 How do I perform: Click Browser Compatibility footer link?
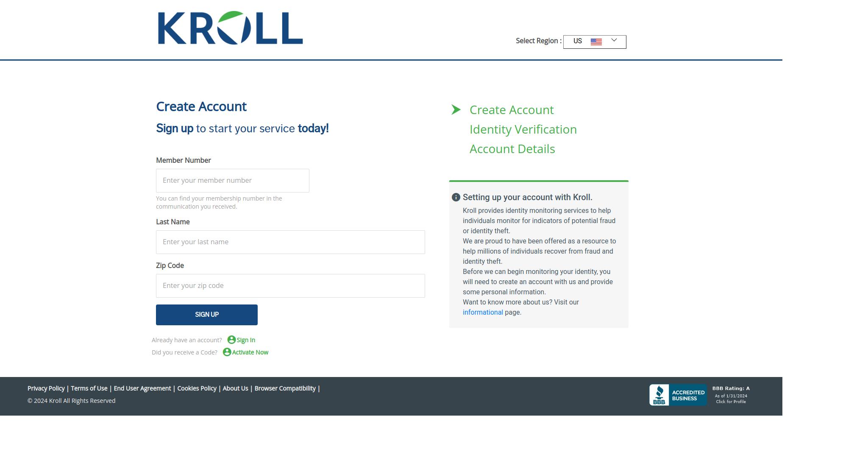(285, 388)
